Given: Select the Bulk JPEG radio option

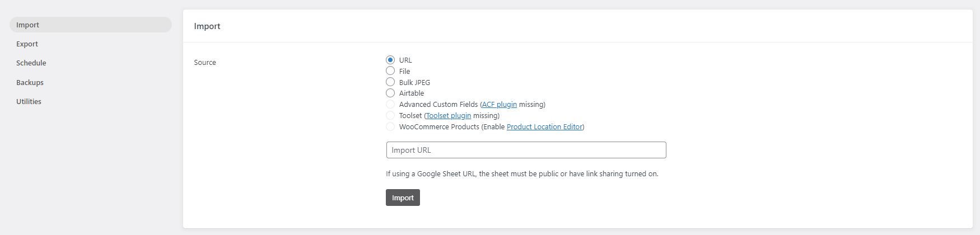Looking at the screenshot, I should click(x=390, y=82).
